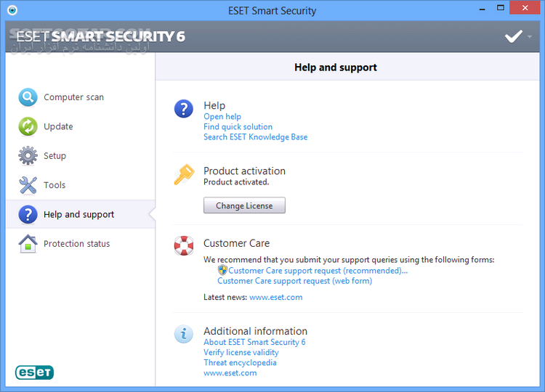The height and width of the screenshot is (392, 545).
Task: Open 'Search ESET Knowledge Base' link
Action: 256,136
